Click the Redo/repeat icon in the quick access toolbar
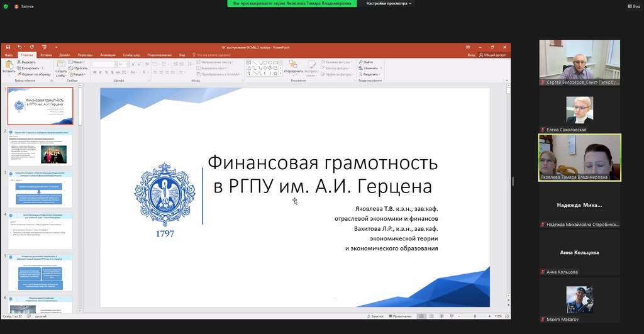 click(x=31, y=47)
